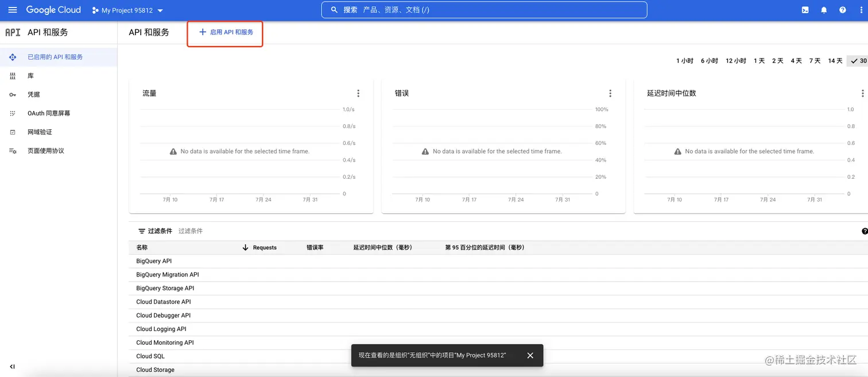Image resolution: width=868 pixels, height=377 pixels.
Task: Open Cloud Logging API row
Action: pos(498,329)
